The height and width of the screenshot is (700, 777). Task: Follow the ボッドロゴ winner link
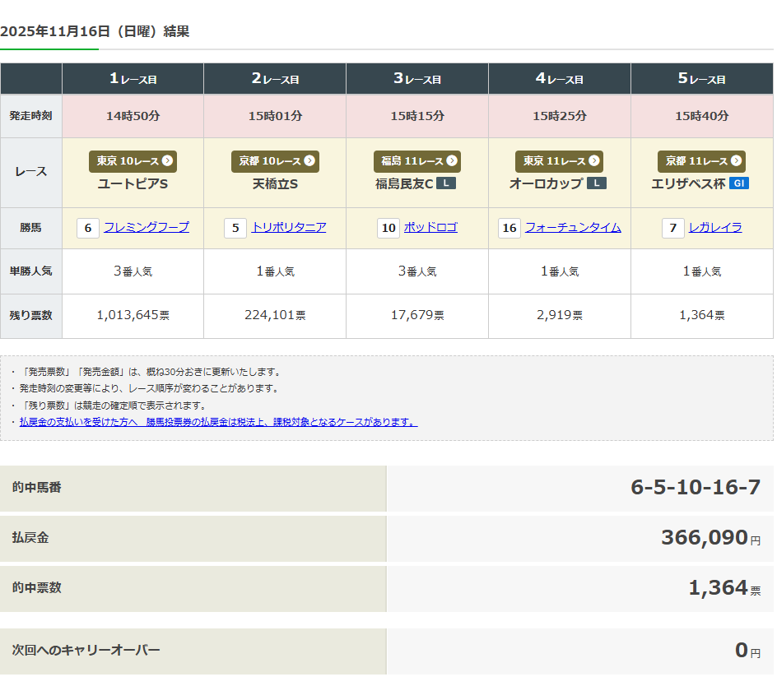point(430,227)
